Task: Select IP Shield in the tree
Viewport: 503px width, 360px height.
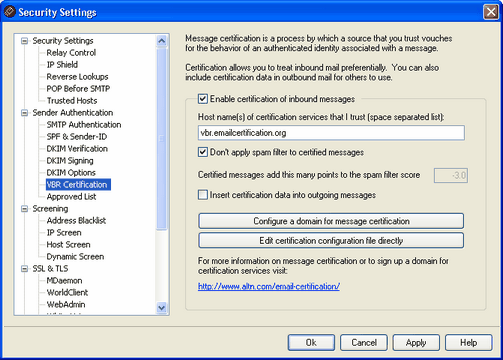Action: (x=62, y=65)
